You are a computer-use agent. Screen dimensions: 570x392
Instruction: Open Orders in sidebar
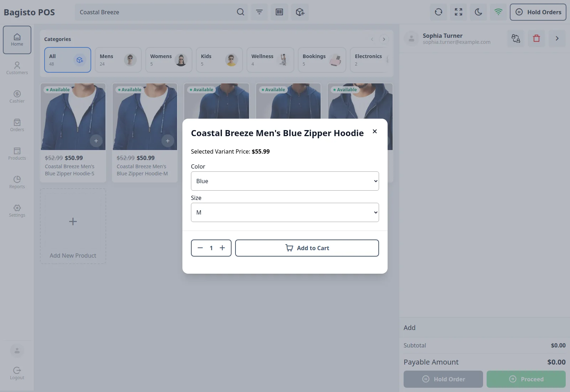coord(17,125)
